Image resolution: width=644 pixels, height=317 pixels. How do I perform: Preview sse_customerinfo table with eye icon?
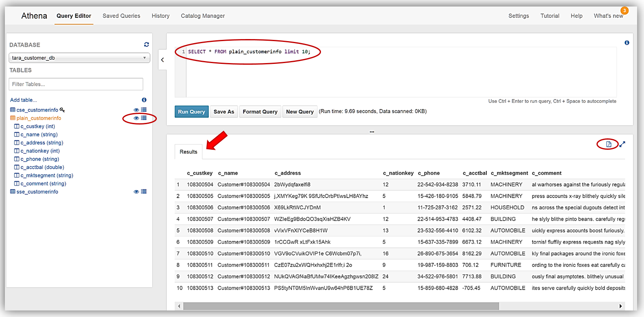137,192
